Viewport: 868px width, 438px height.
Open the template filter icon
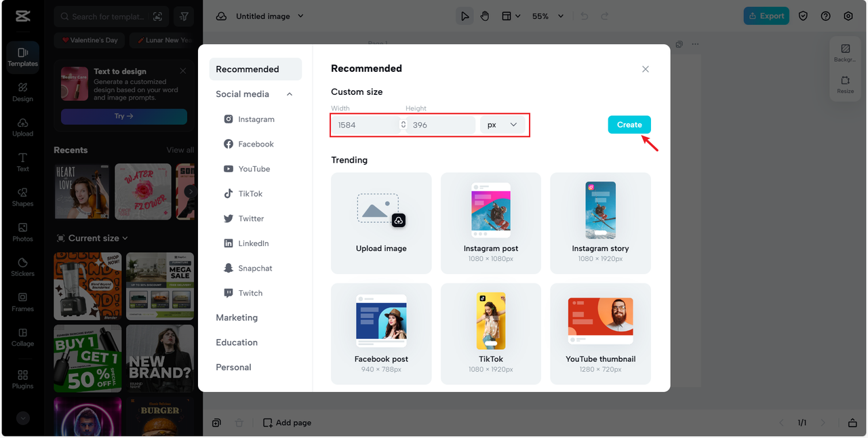pos(184,16)
